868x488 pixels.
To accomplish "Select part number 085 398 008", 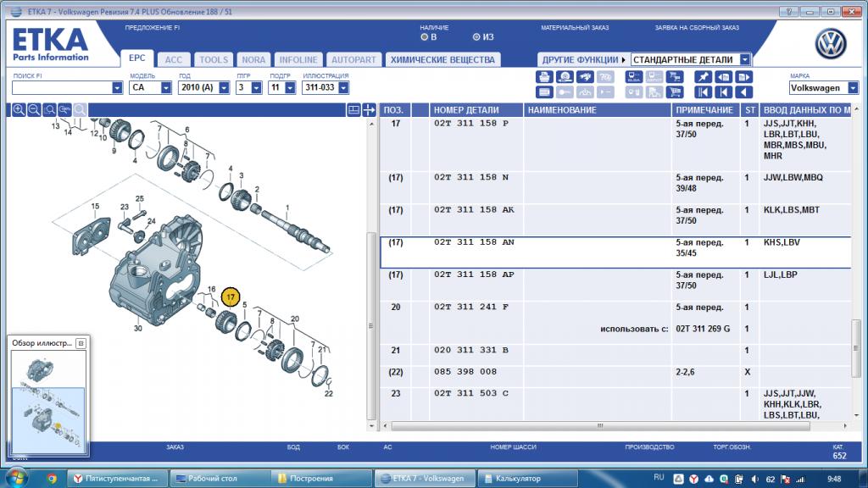I will (465, 371).
